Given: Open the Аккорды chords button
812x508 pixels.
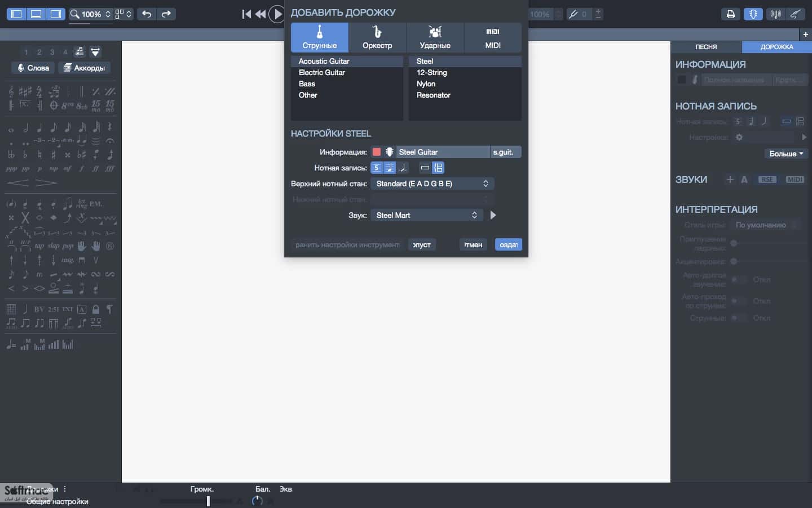Looking at the screenshot, I should tap(84, 68).
